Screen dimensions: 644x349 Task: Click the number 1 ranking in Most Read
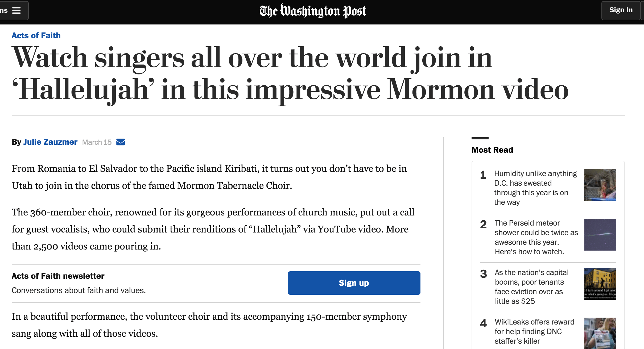[x=483, y=175]
